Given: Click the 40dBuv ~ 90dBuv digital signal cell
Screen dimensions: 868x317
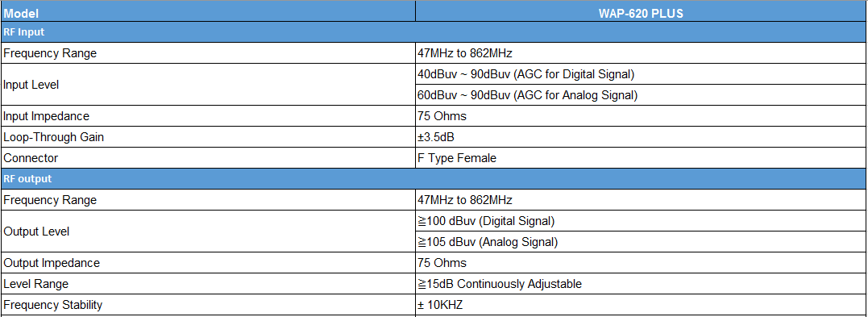Looking at the screenshot, I should click(x=641, y=74).
